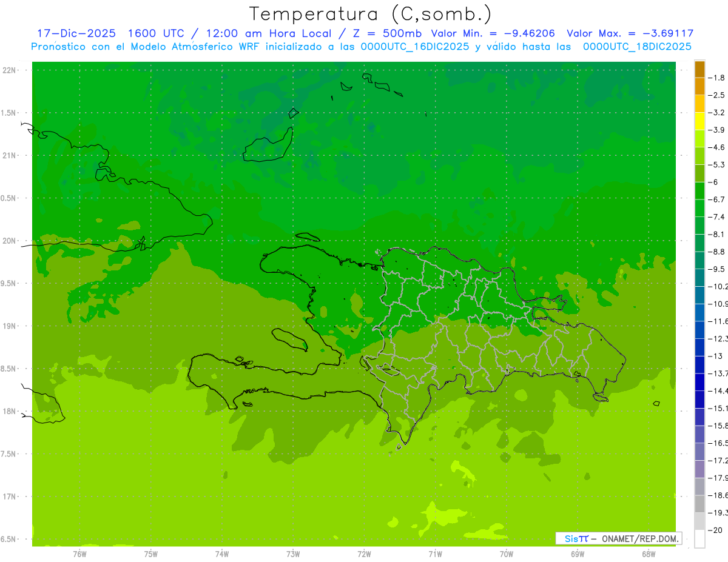This screenshot has height=562, width=728.
Task: Click the '72W' longitude axis label
Action: click(364, 554)
